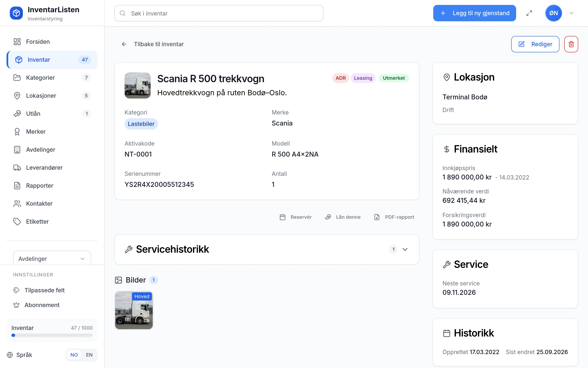The image size is (588, 368).
Task: Click Neste service date 09.11.2026
Action: 459,292
